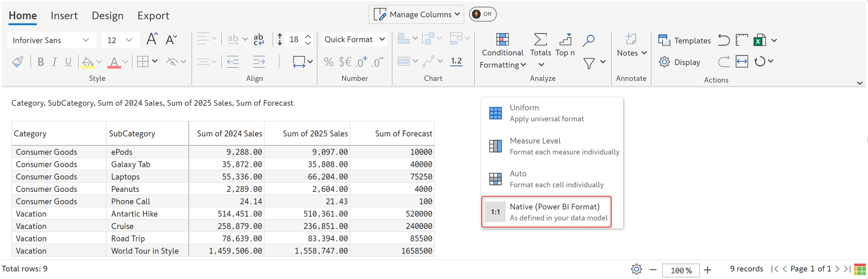Toggle italic formatting
The width and height of the screenshot is (868, 279).
[54, 62]
